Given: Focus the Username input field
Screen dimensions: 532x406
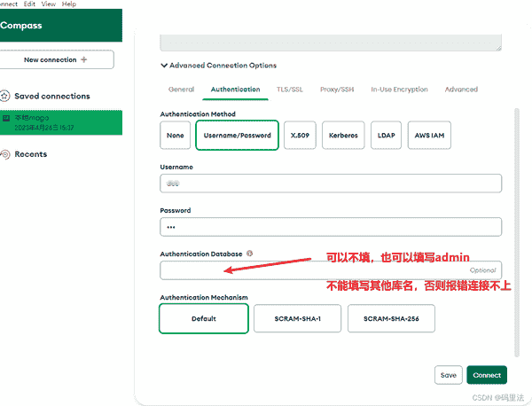Looking at the screenshot, I should [x=331, y=183].
